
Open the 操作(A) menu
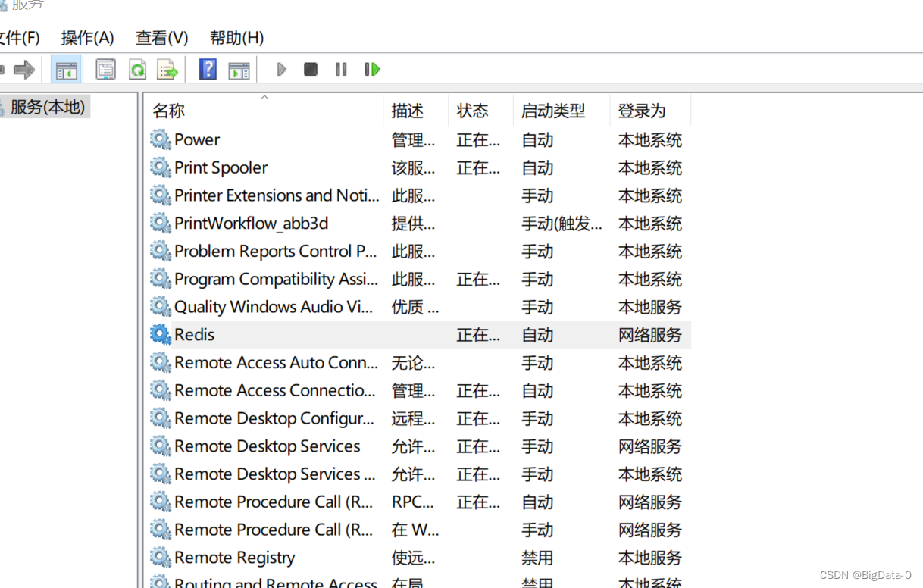88,38
